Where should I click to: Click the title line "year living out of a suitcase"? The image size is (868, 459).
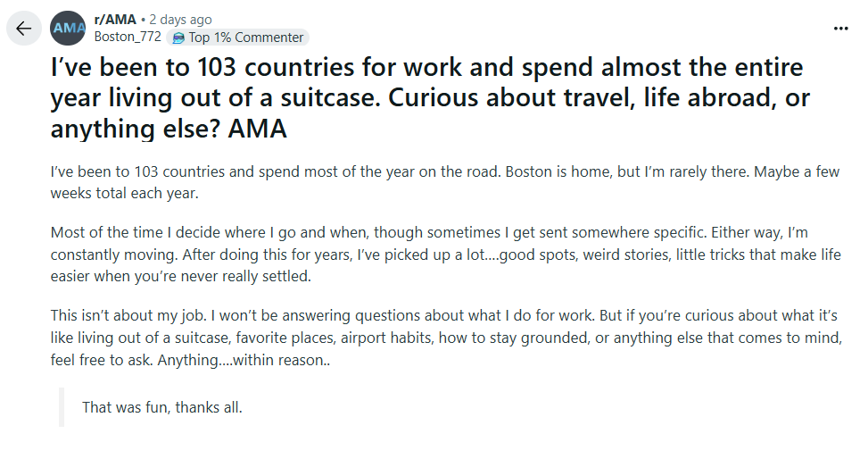click(x=216, y=97)
